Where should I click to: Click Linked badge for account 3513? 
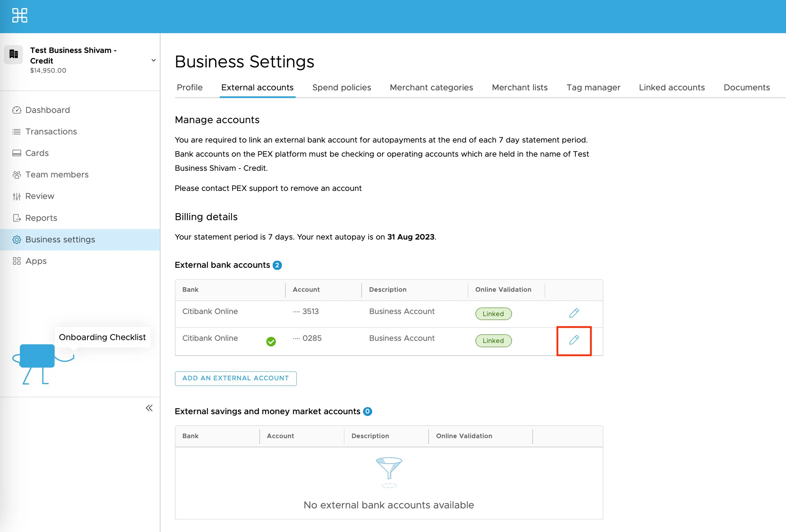point(493,314)
